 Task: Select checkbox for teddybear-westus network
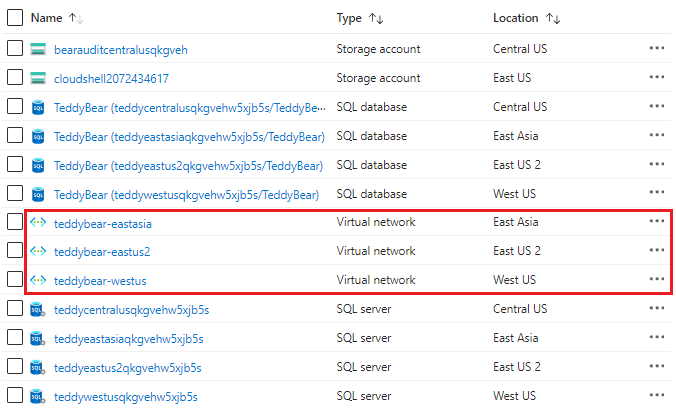point(15,279)
